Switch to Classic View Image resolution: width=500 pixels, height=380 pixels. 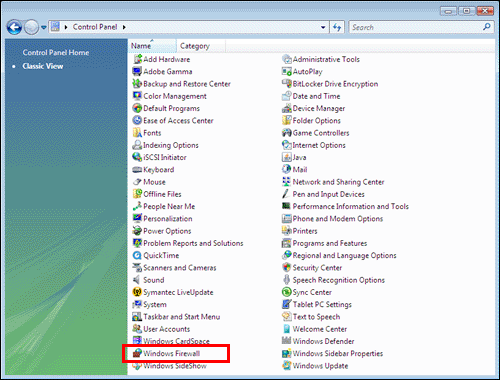[43, 66]
